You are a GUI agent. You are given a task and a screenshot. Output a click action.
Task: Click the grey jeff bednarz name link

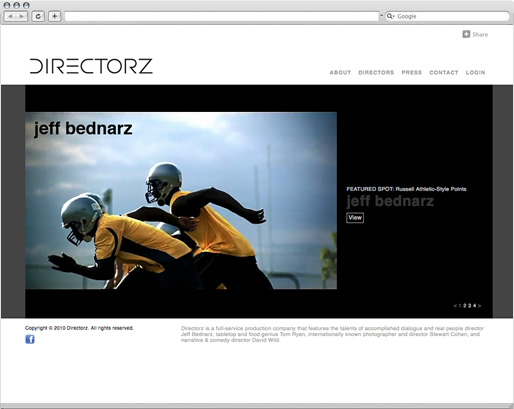tap(390, 201)
